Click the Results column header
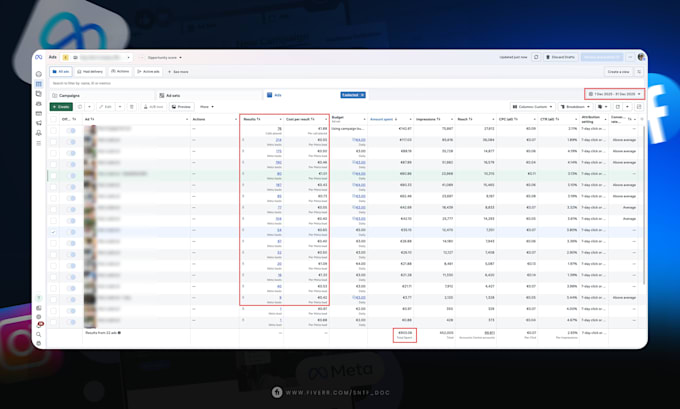Viewport: 680px width, 409px height. pos(262,119)
